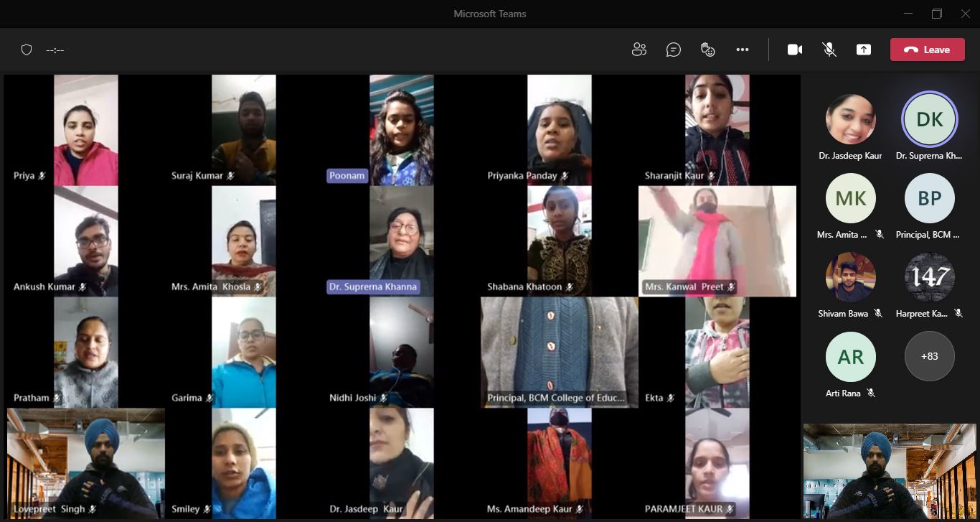
Task: Open More actions ellipsis menu
Action: pos(743,50)
